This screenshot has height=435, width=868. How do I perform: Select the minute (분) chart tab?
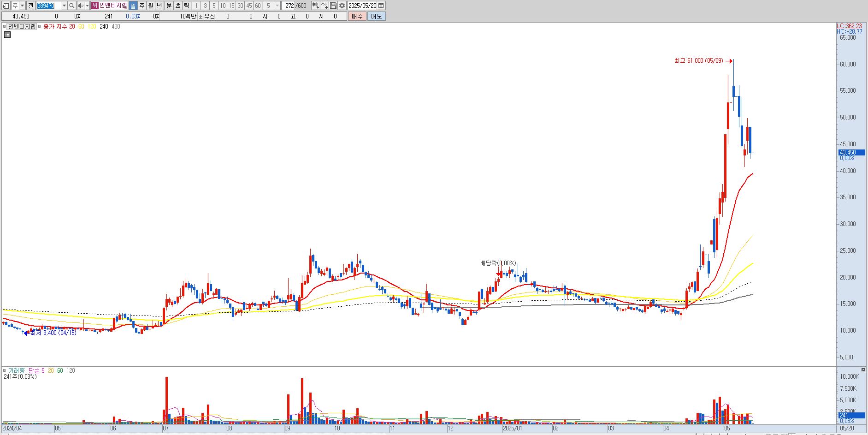point(169,6)
